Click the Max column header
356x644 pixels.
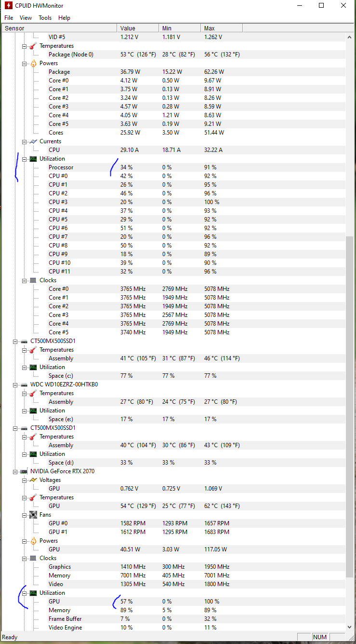(x=222, y=28)
